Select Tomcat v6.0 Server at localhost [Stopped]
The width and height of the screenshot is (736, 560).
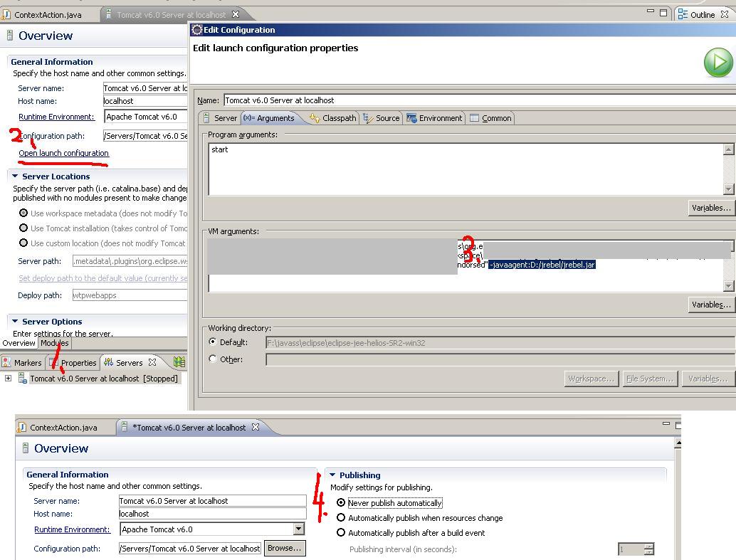(104, 379)
